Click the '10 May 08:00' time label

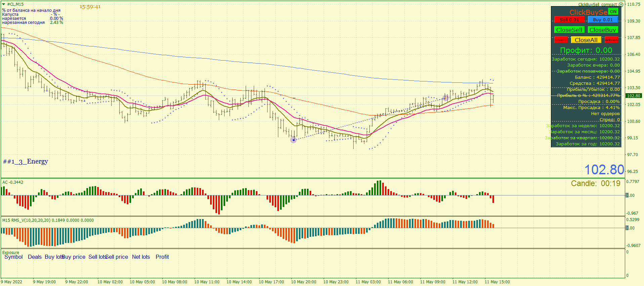[x=174, y=282]
